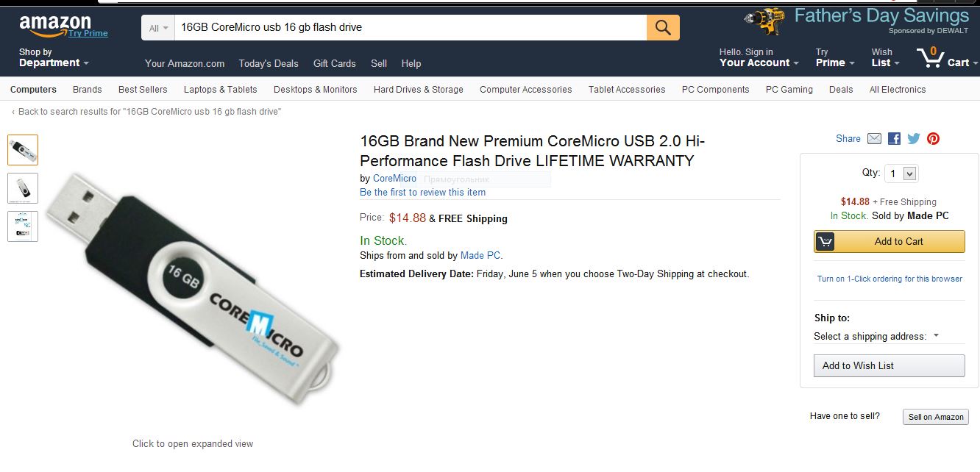Open the Qty quantity dropdown

[x=901, y=174]
